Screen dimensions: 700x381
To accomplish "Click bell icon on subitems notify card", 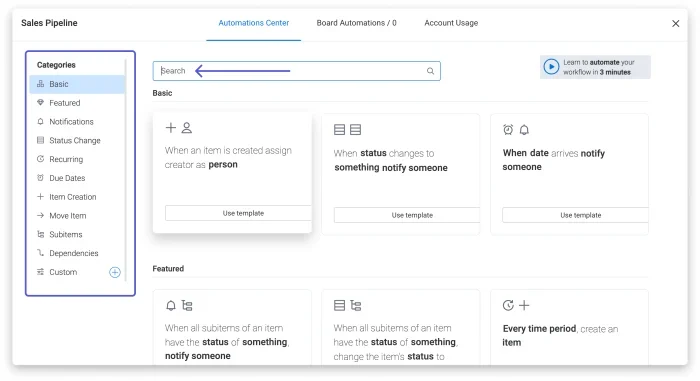I will 171,306.
